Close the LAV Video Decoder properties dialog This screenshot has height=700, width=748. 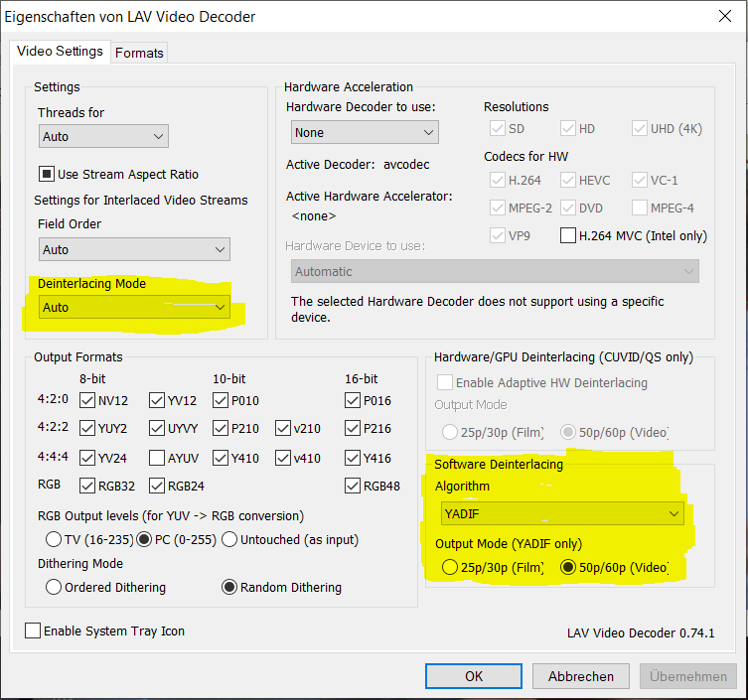point(724,16)
